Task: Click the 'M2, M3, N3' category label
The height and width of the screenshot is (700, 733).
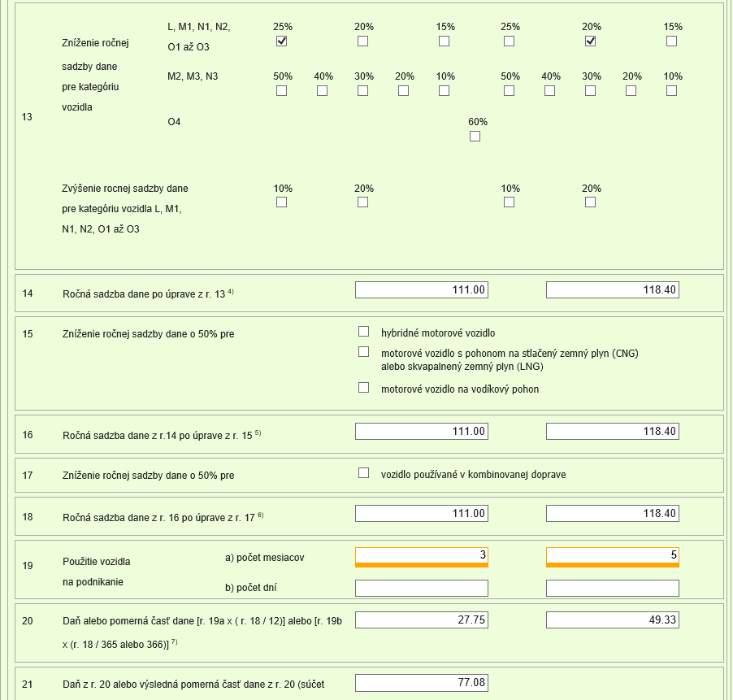Action: coord(193,76)
